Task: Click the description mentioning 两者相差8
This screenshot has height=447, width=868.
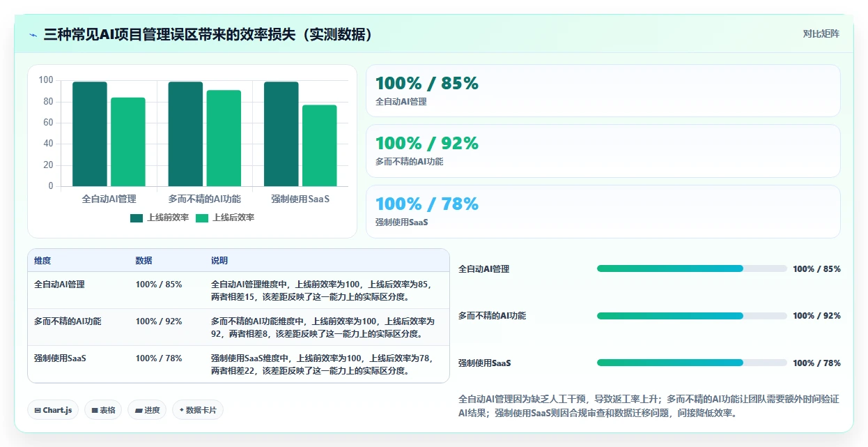Action: point(323,327)
